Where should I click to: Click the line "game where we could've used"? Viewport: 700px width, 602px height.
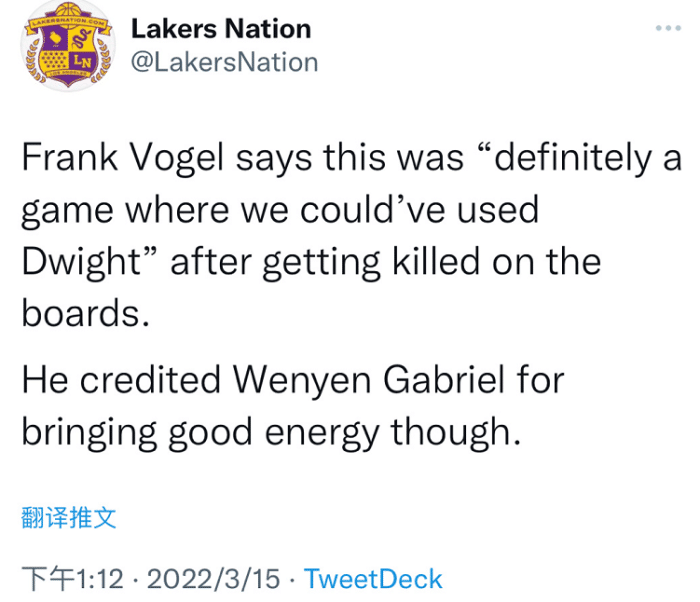tap(280, 210)
